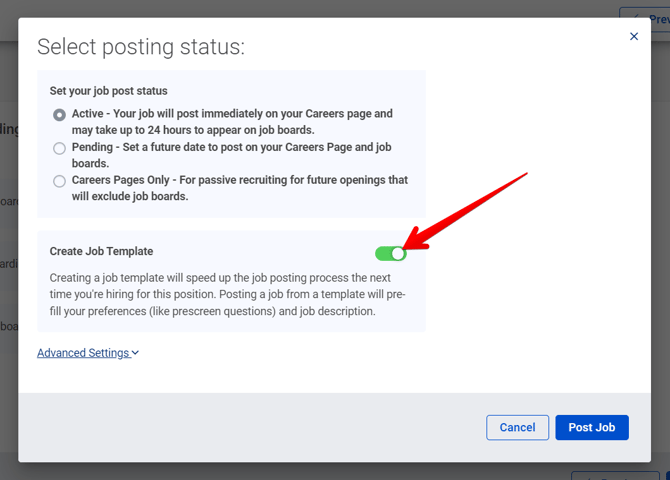Click the Create Job Template label text
670x480 pixels.
point(101,252)
